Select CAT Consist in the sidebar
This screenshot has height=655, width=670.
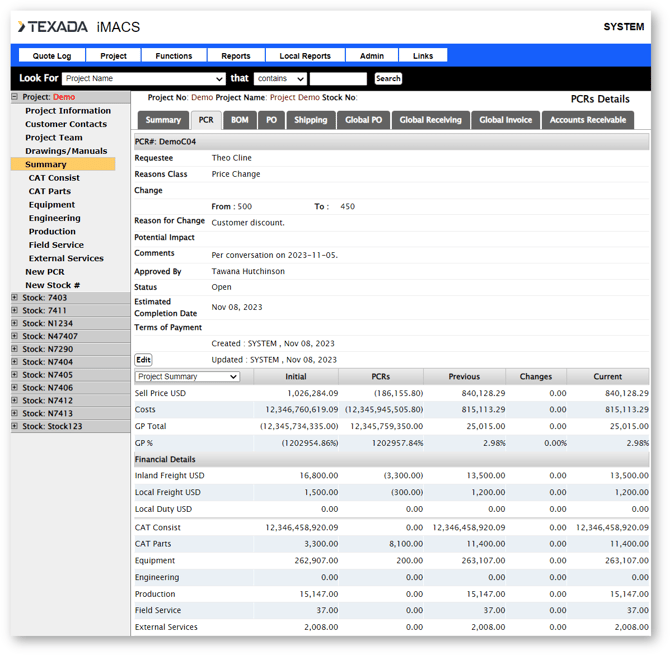[54, 178]
